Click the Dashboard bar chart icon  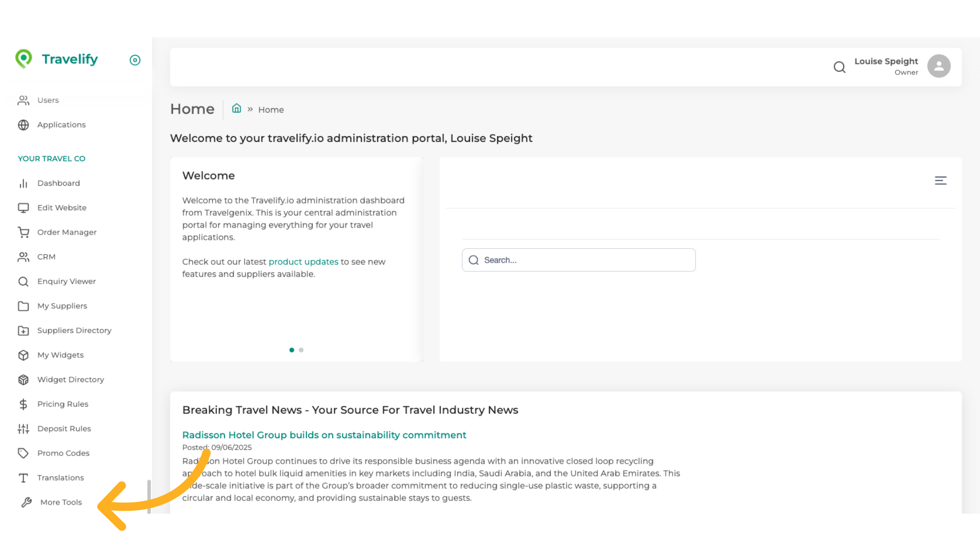pyautogui.click(x=23, y=184)
